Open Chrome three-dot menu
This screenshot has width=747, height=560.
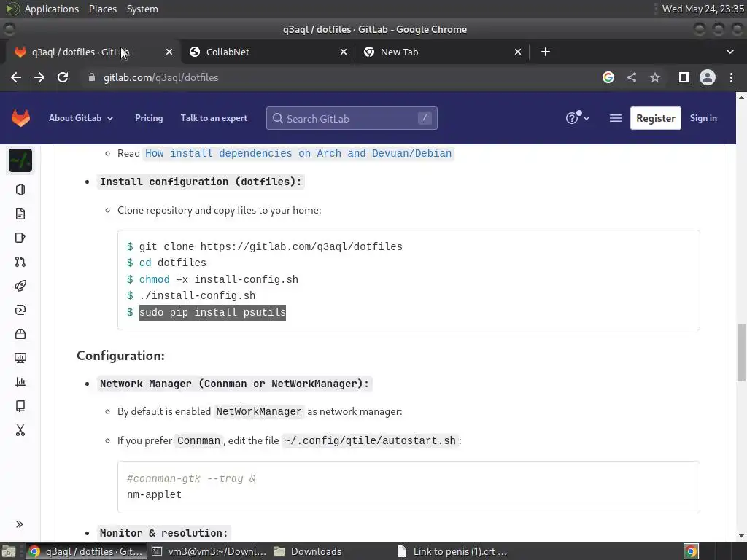point(731,77)
